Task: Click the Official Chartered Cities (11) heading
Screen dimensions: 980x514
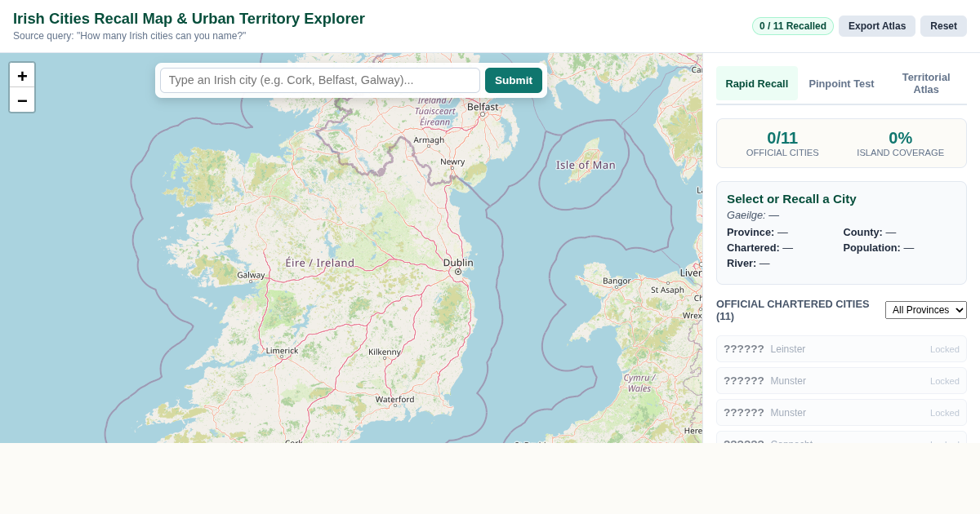Action: (793, 310)
